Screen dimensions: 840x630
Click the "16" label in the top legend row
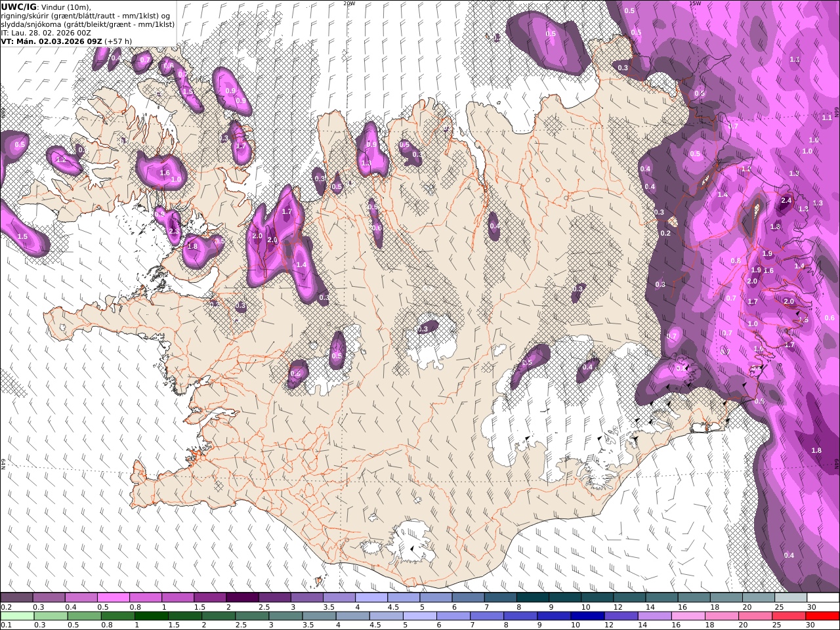point(682,607)
